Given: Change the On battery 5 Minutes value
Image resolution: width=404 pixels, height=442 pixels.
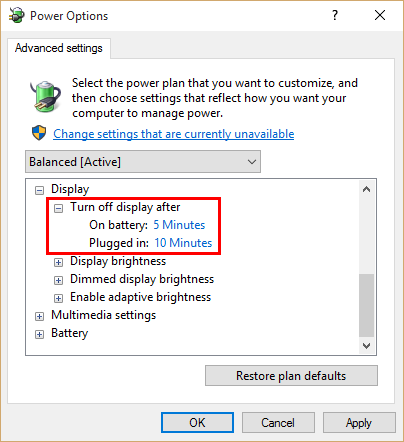Looking at the screenshot, I should tap(179, 225).
